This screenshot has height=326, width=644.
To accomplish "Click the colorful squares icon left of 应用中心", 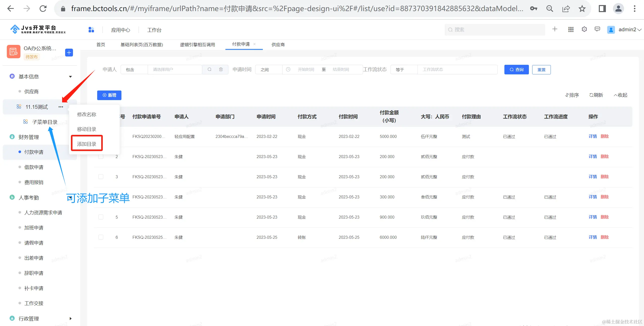I will (x=91, y=30).
